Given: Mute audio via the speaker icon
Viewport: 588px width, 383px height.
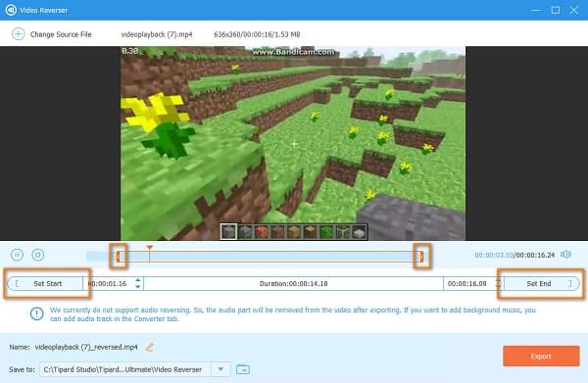Looking at the screenshot, I should coord(565,255).
